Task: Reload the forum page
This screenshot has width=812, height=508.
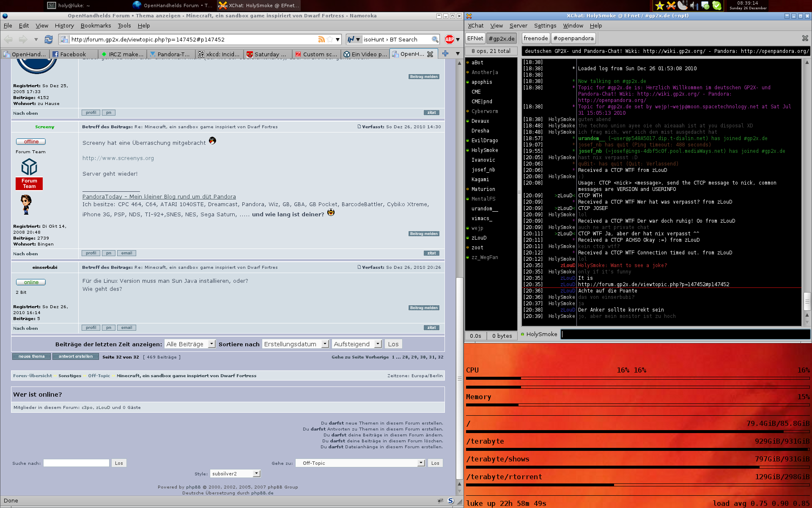Action: [49, 39]
